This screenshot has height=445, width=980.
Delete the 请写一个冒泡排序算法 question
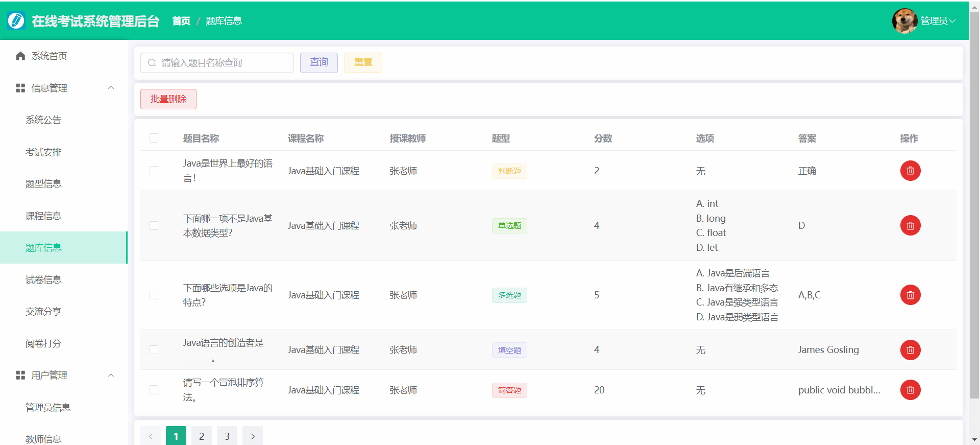click(x=910, y=390)
